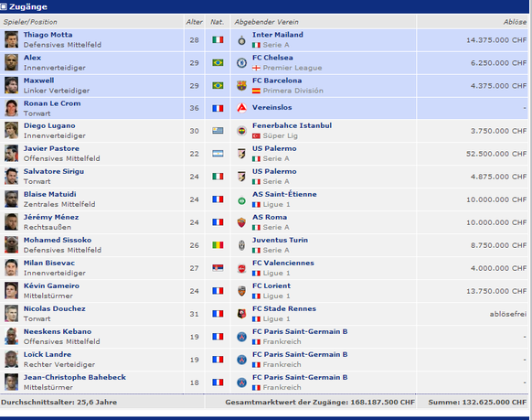
Task: Open Thiago Motta's player photo
Action: (x=11, y=39)
